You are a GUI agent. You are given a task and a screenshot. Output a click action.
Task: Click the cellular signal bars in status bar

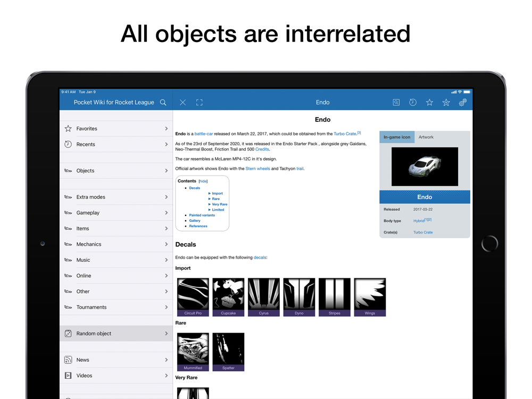pos(454,92)
